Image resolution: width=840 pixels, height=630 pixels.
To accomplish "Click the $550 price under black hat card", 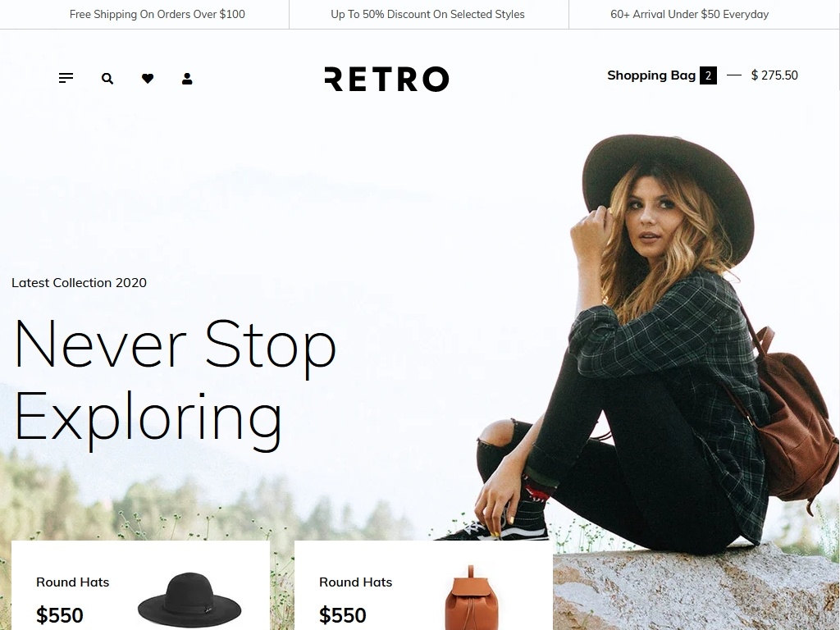I will pos(59,615).
